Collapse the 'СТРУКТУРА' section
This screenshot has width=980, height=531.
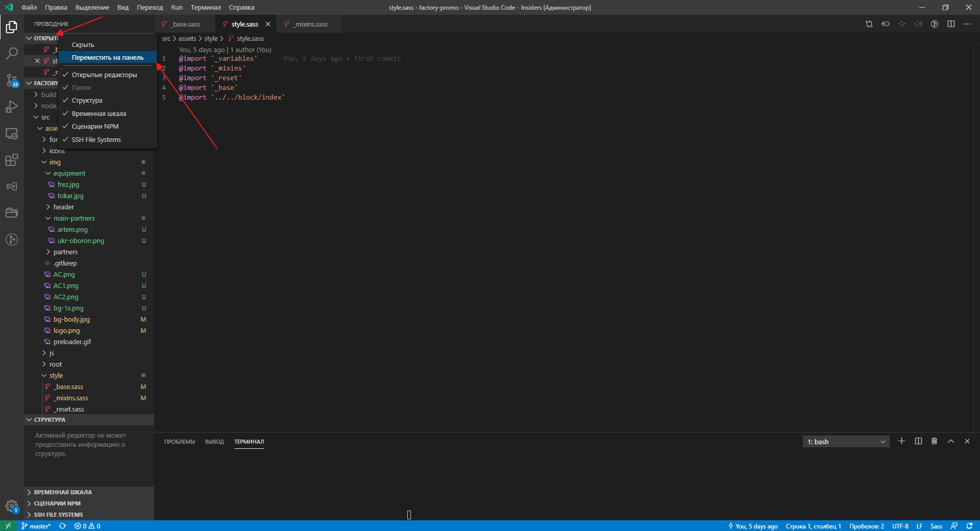[x=89, y=420]
